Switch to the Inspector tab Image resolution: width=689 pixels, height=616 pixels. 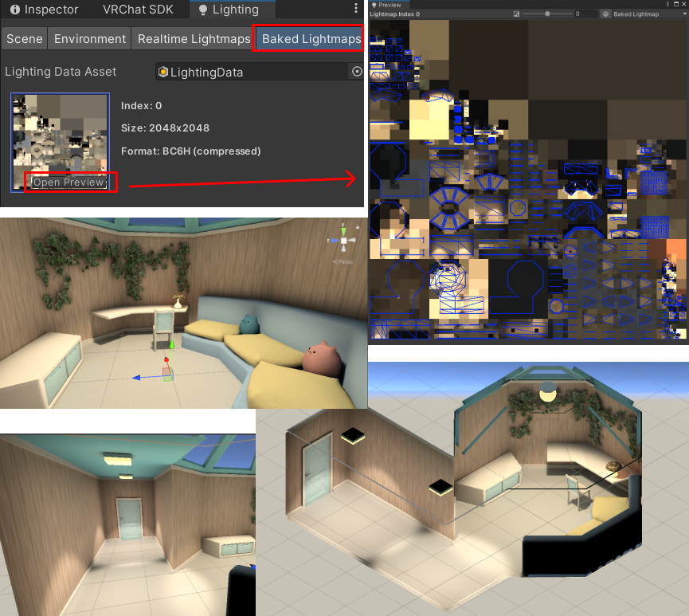pyautogui.click(x=44, y=10)
